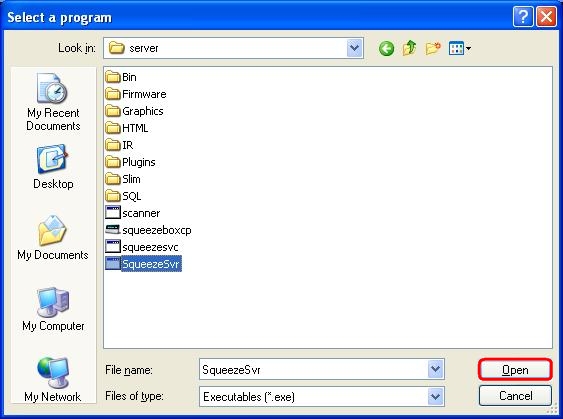The height and width of the screenshot is (419, 563).
Task: Click the 'squeezeboxcp' file name
Action: (157, 230)
